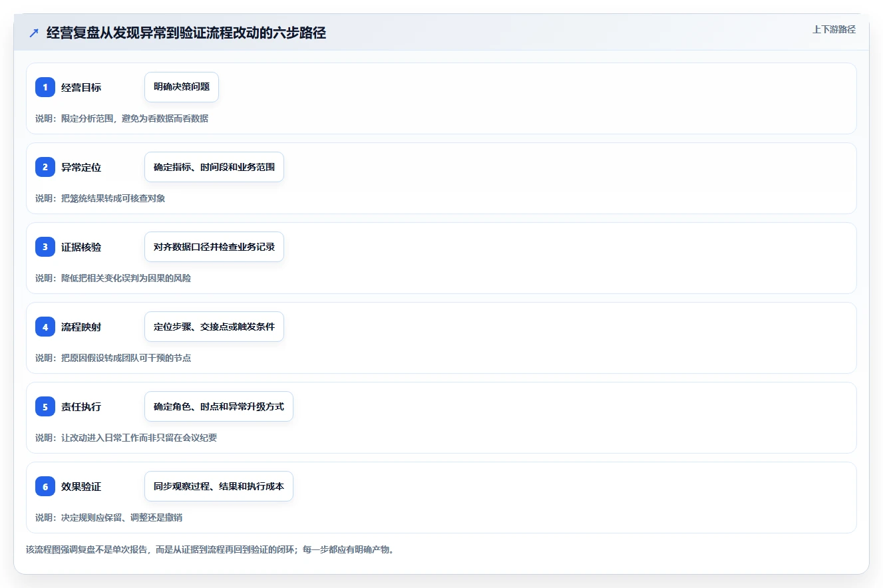
Task: Click the footer summary about 复盘不是单次报告
Action: pyautogui.click(x=210, y=550)
